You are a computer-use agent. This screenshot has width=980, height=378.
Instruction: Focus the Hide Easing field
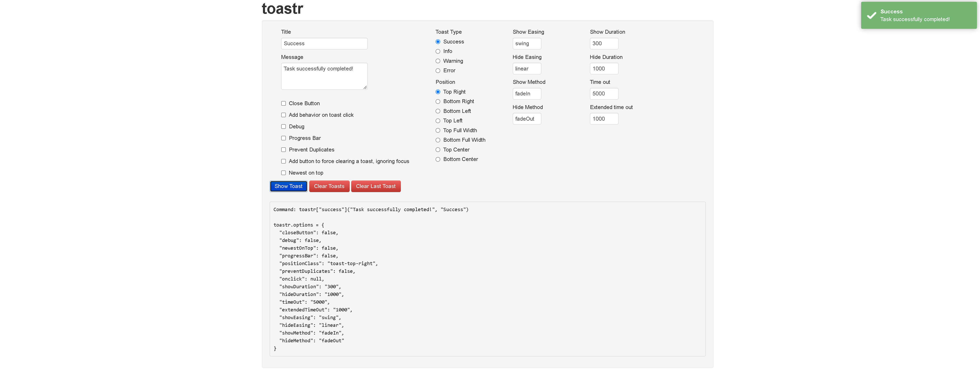click(x=526, y=69)
